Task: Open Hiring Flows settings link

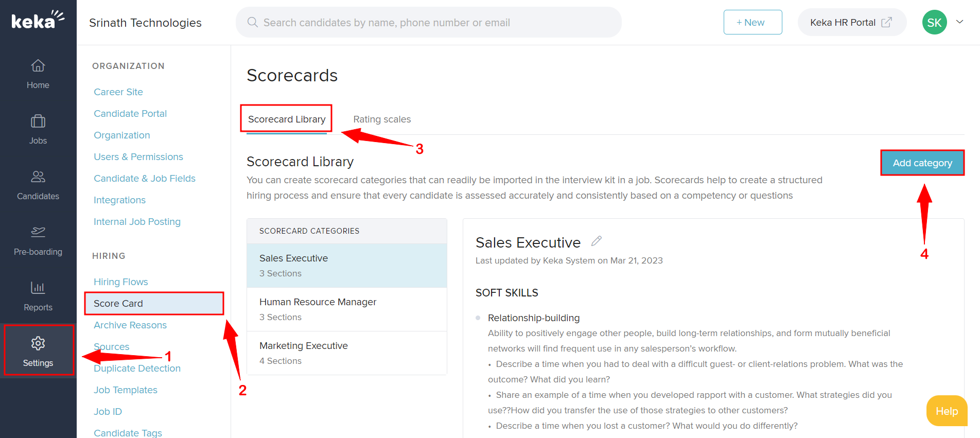Action: [x=121, y=282]
